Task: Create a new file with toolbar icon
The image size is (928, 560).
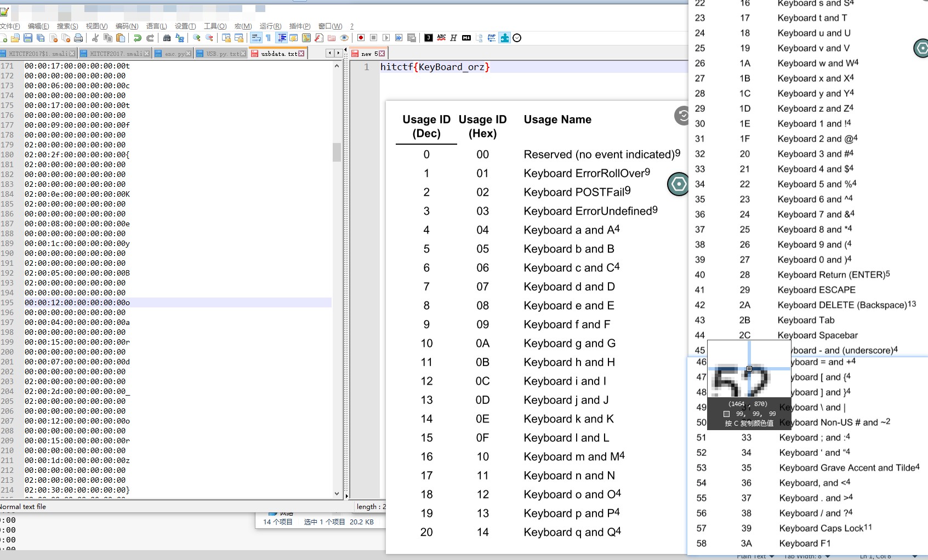Action: pyautogui.click(x=3, y=38)
